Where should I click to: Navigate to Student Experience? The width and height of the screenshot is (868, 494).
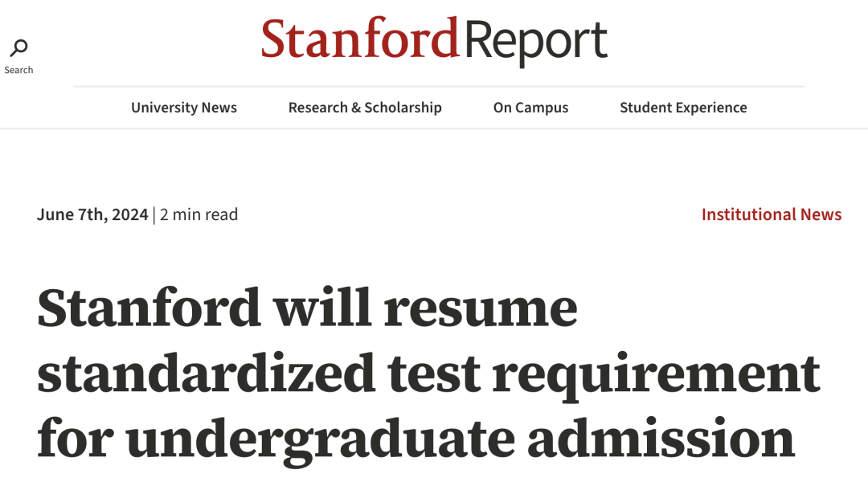coord(683,108)
